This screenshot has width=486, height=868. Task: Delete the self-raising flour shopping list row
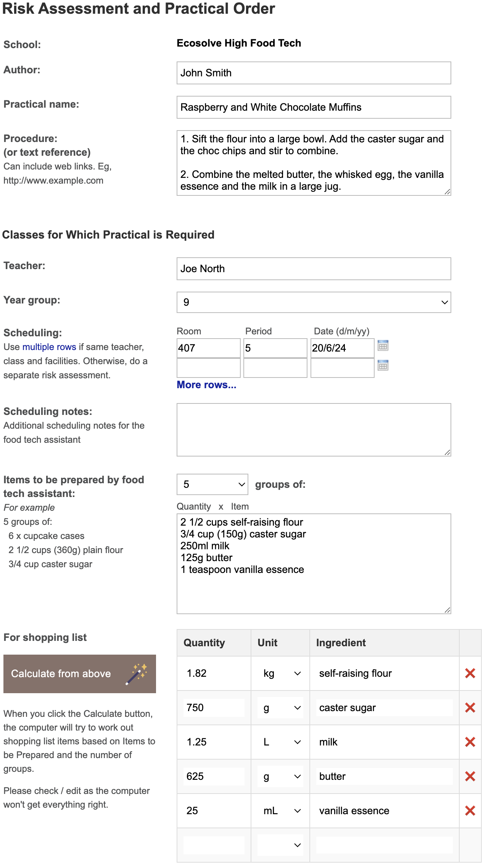pyautogui.click(x=470, y=673)
